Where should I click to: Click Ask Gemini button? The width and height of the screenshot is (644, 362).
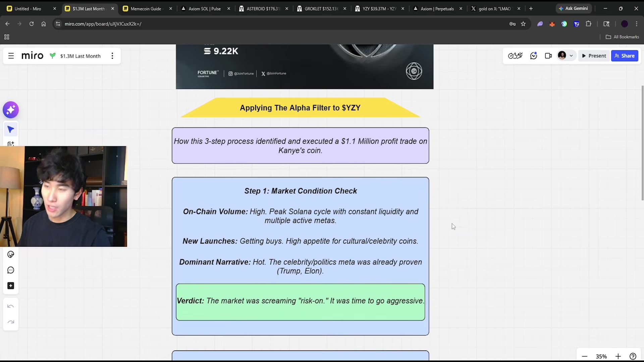573,8
